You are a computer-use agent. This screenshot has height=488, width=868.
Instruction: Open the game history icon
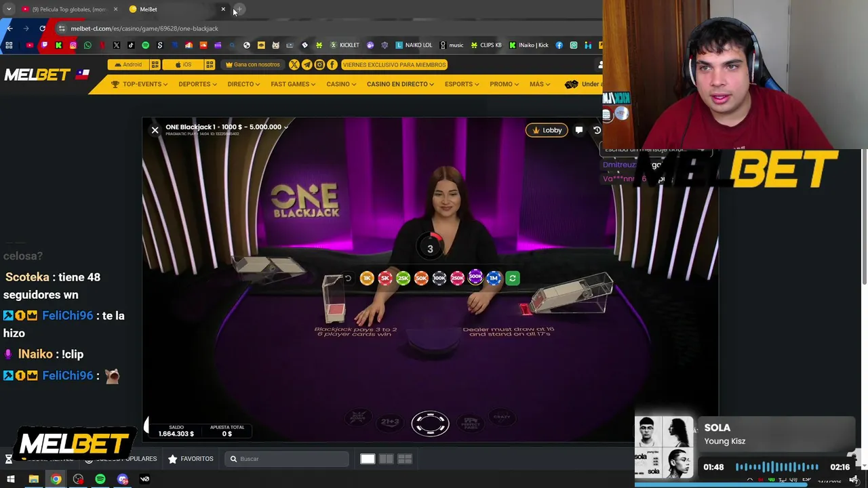[x=597, y=130]
